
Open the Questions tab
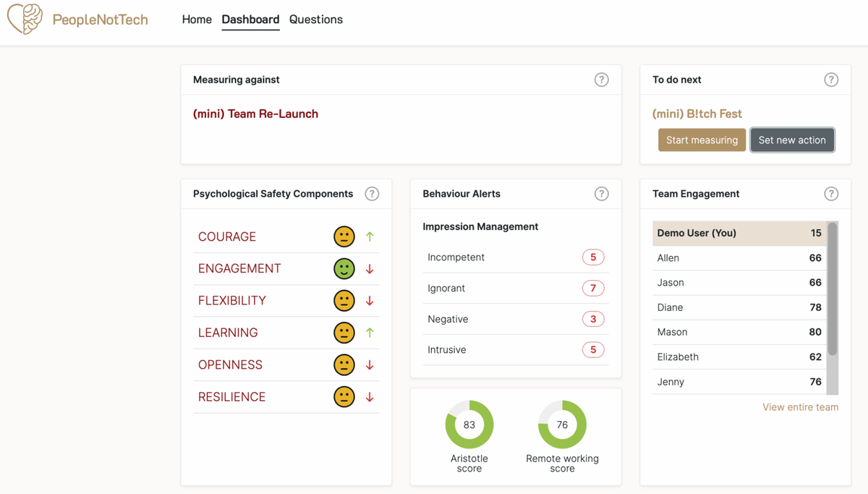click(316, 20)
